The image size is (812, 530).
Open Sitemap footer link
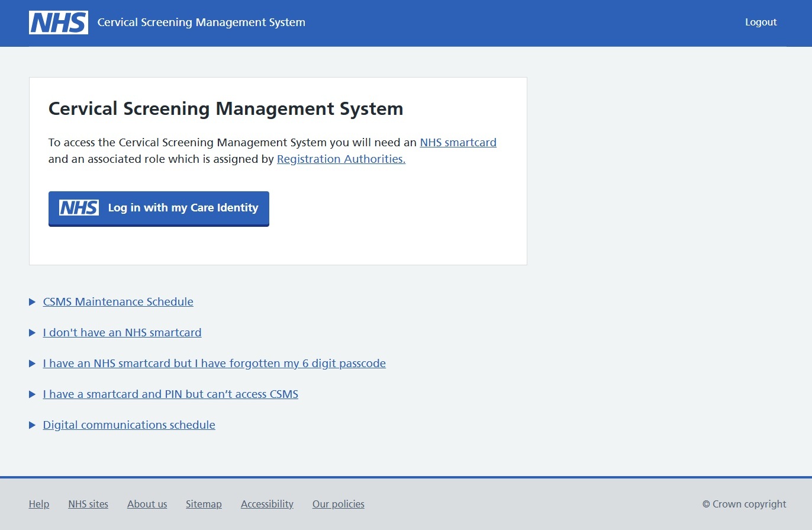pyautogui.click(x=204, y=504)
